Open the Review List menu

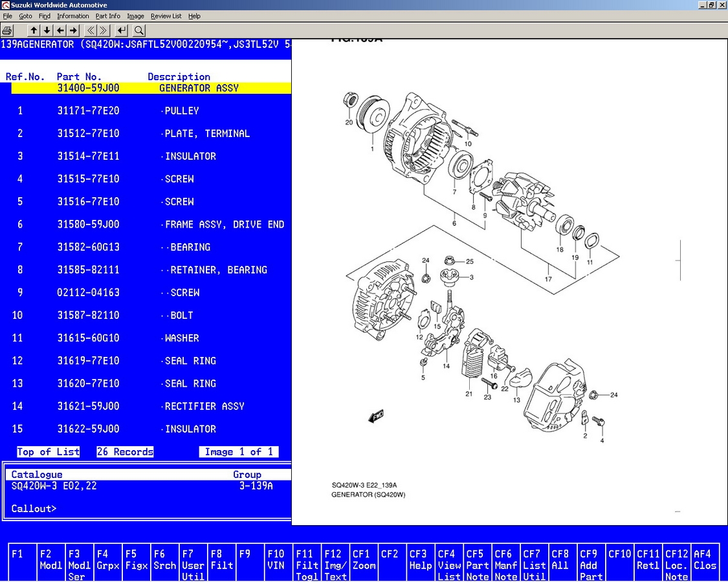click(x=166, y=16)
